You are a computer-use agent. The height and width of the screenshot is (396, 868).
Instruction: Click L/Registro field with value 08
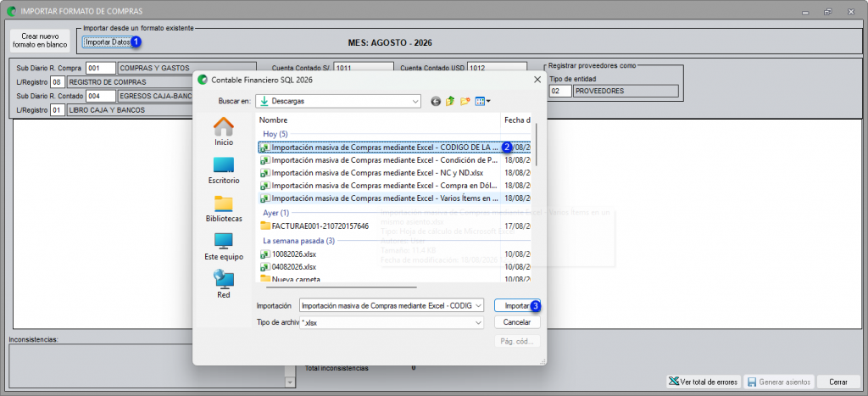coord(58,82)
